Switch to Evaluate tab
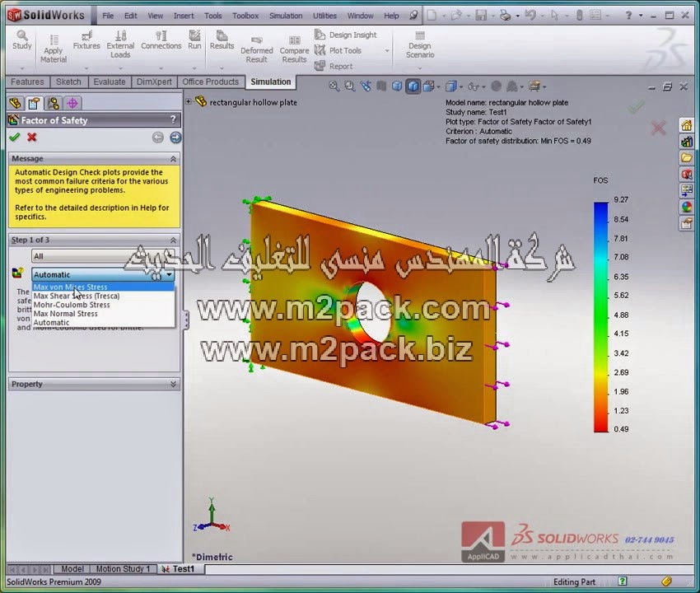 110,82
